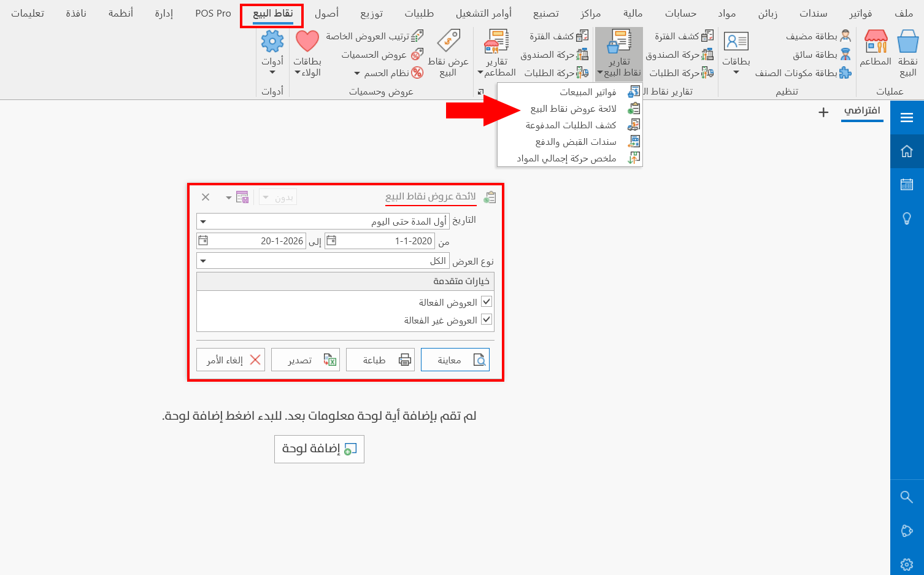Open فواتير ribbon tab

pyautogui.click(x=860, y=13)
